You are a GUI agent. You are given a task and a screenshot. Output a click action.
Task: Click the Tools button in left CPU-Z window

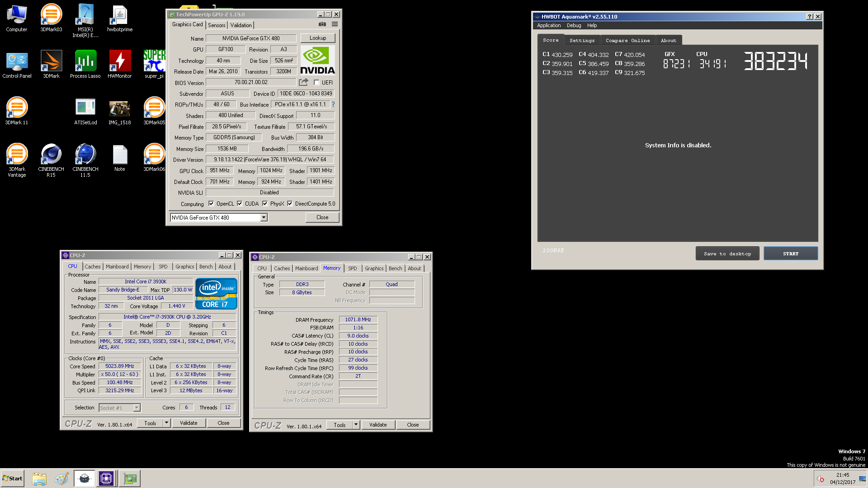pos(151,423)
